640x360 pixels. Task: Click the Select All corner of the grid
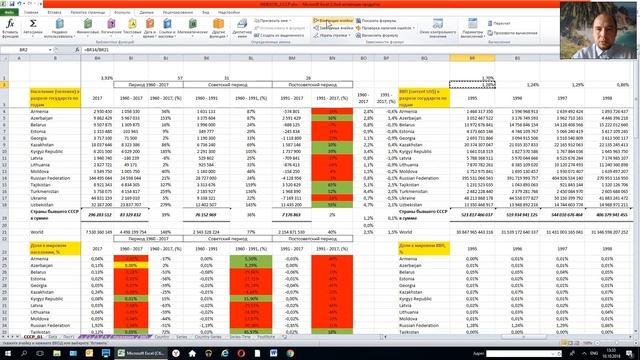(4, 58)
